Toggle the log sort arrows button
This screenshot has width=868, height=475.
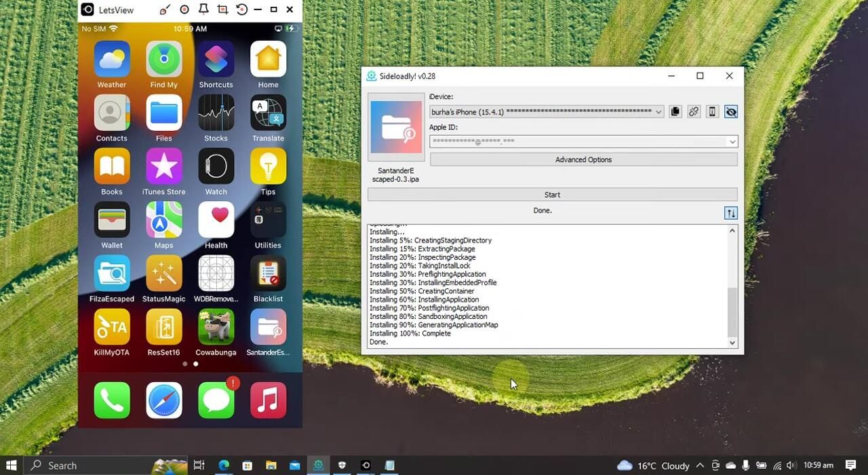pos(731,213)
